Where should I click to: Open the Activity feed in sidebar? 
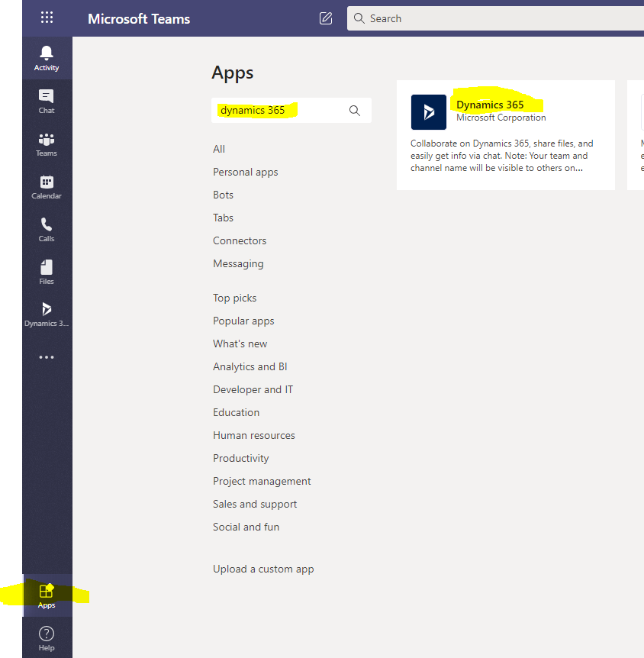click(47, 58)
